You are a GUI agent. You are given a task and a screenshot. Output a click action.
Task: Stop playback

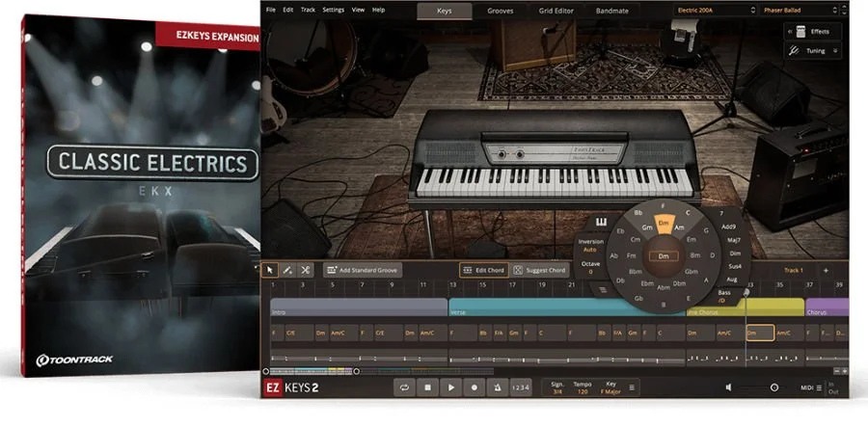(427, 387)
